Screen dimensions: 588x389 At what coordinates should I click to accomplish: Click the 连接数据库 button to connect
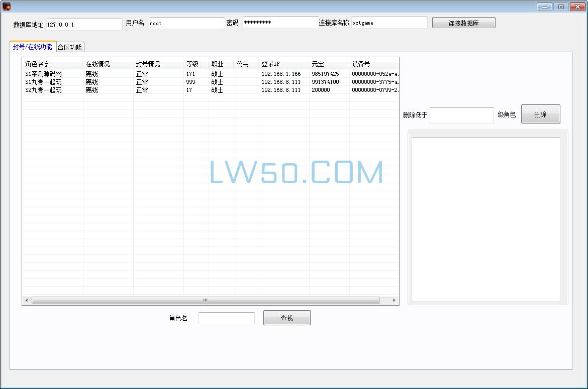[463, 22]
